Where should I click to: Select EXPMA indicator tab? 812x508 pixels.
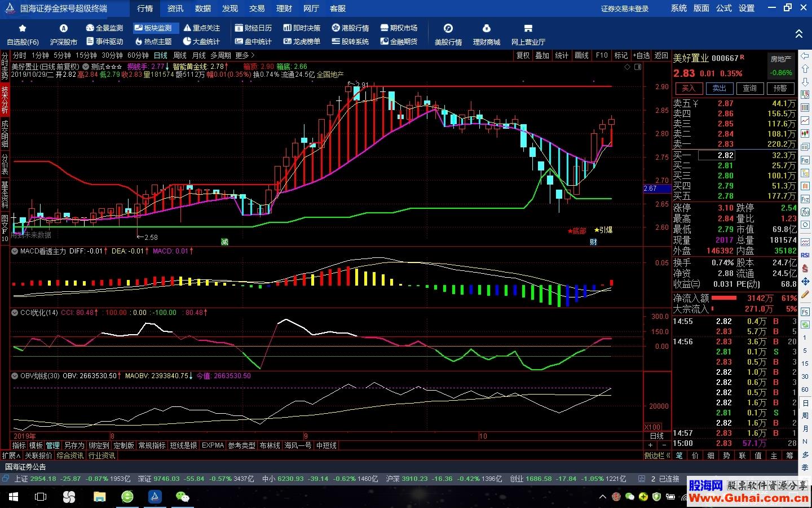tap(213, 445)
